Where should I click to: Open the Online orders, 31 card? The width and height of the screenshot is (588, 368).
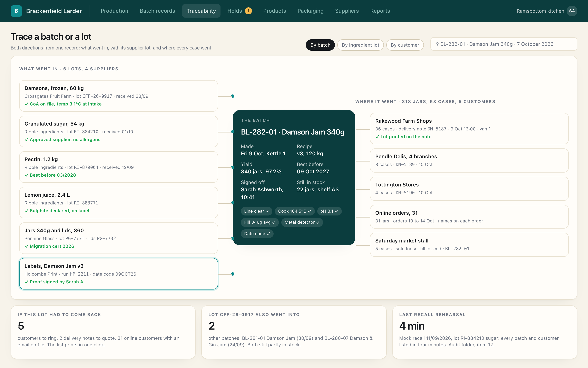(x=469, y=217)
